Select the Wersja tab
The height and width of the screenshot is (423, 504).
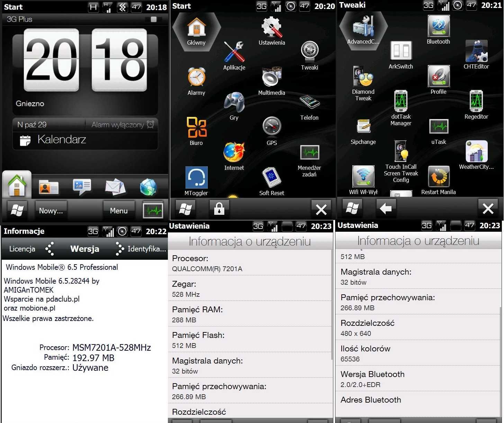coord(85,249)
